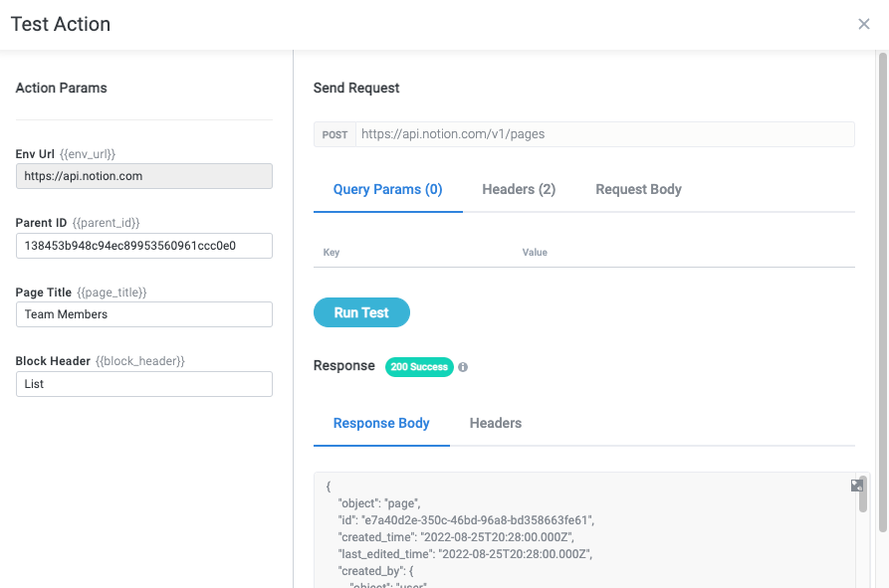Open the Request Body tab
889x588 pixels.
[638, 189]
